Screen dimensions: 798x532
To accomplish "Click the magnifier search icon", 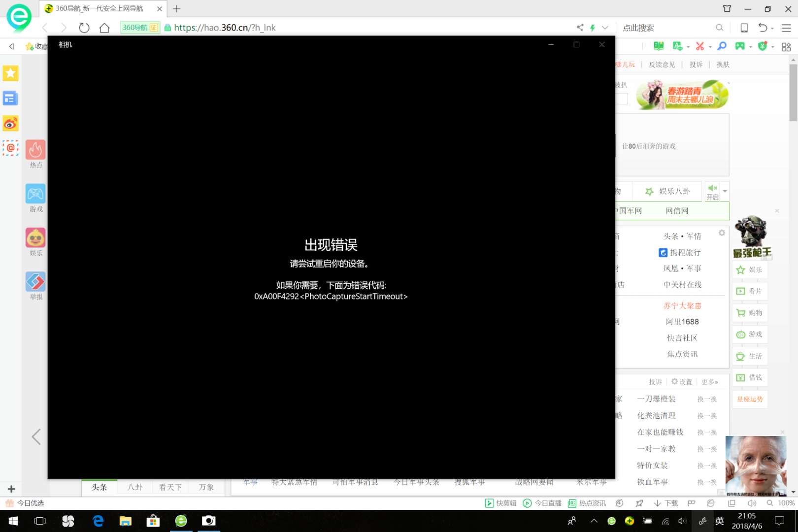I will (x=720, y=28).
